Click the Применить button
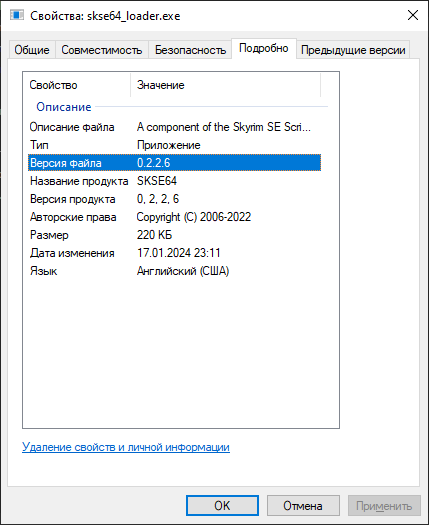The image size is (429, 525). coord(384,506)
